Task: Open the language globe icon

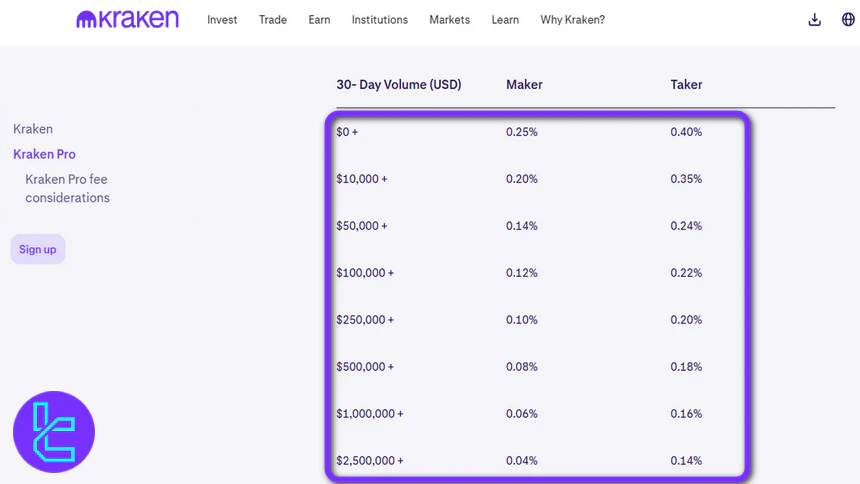Action: point(848,20)
